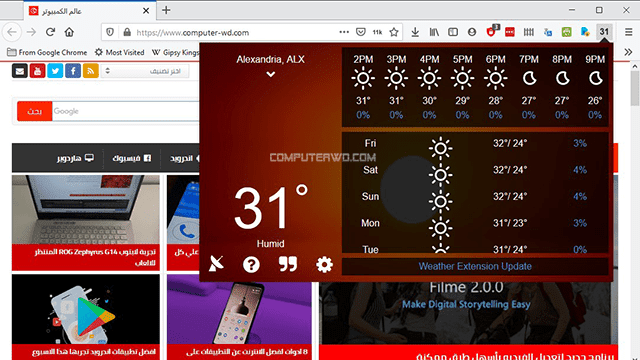640x360 pixels.
Task: Bookmark this page with the star
Action: click(394, 32)
